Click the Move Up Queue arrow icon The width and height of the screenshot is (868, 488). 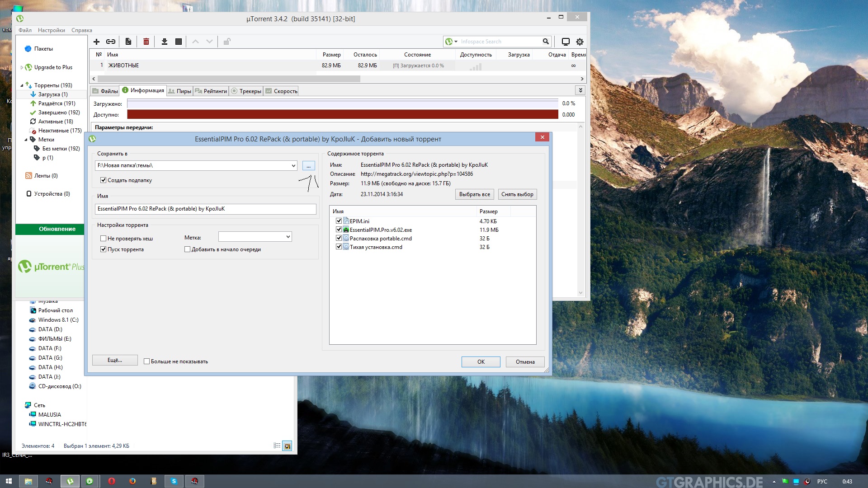coord(195,42)
